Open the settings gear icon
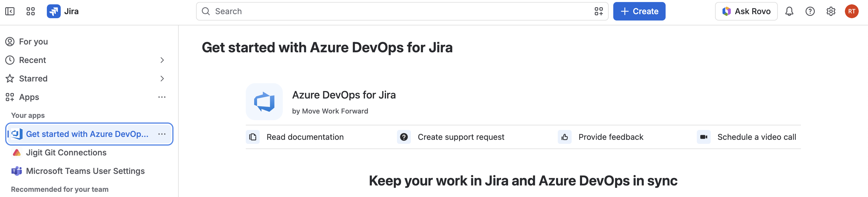The image size is (868, 197). click(x=831, y=12)
